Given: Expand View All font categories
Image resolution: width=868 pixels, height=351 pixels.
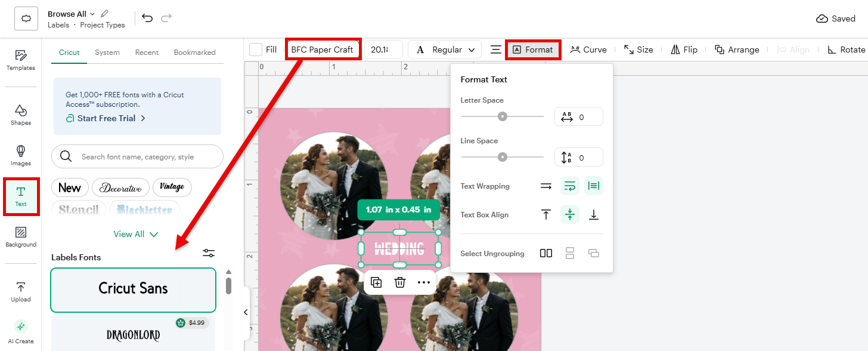Looking at the screenshot, I should pos(136,234).
